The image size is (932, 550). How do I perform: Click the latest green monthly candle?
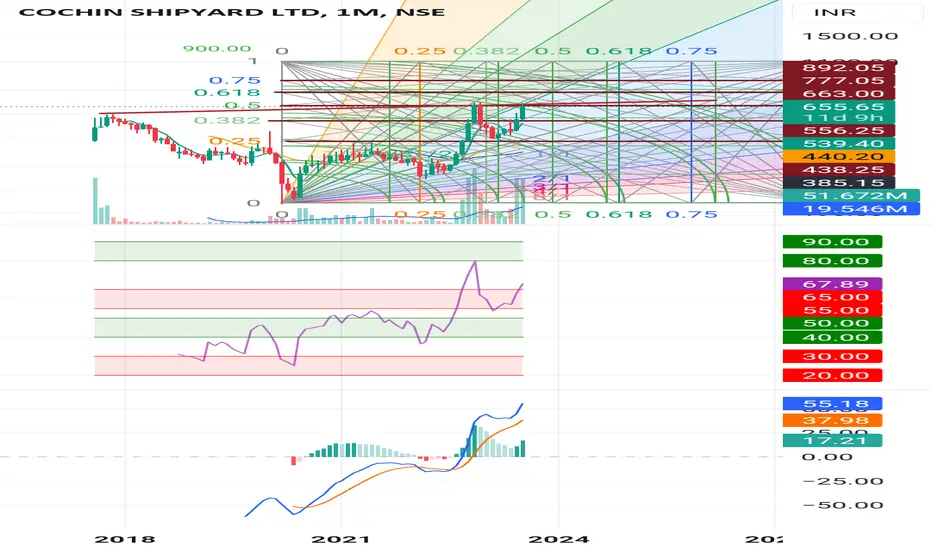point(522,112)
